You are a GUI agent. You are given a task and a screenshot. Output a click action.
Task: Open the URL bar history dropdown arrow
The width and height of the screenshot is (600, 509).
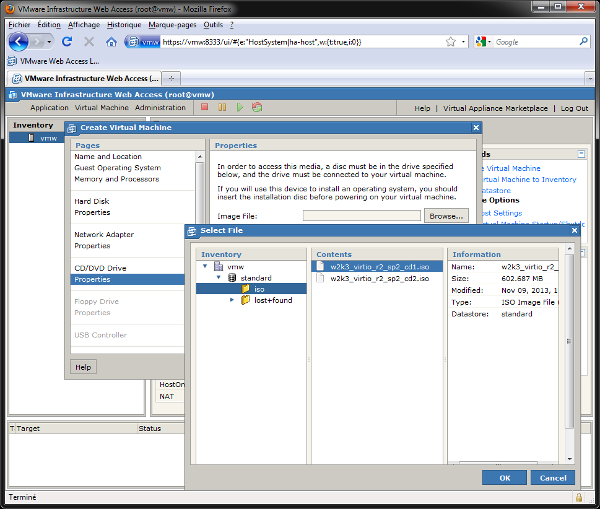[463, 42]
